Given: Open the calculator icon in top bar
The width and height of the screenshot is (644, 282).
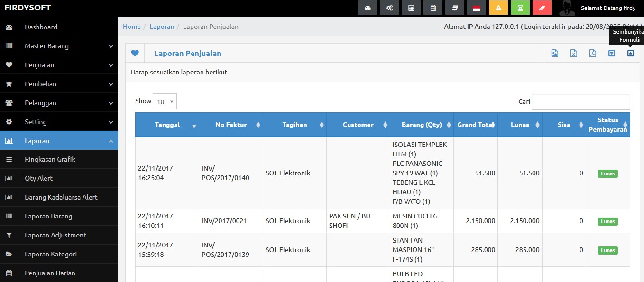Looking at the screenshot, I should coord(411,8).
